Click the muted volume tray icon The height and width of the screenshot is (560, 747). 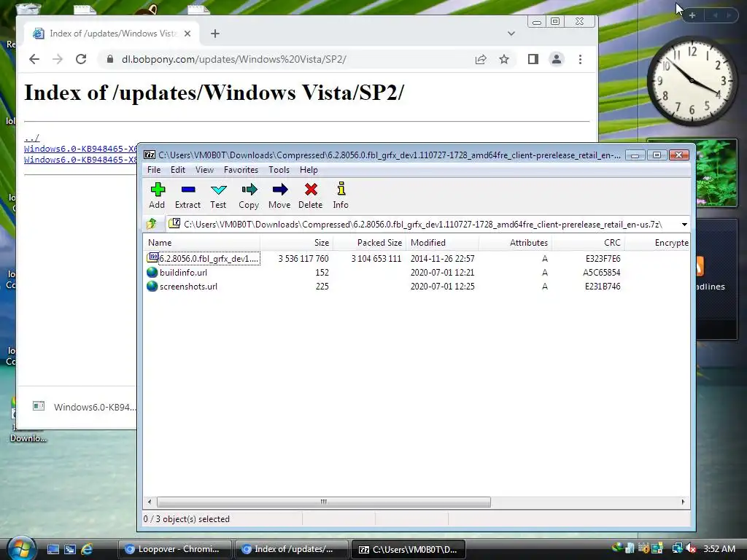pos(691,548)
